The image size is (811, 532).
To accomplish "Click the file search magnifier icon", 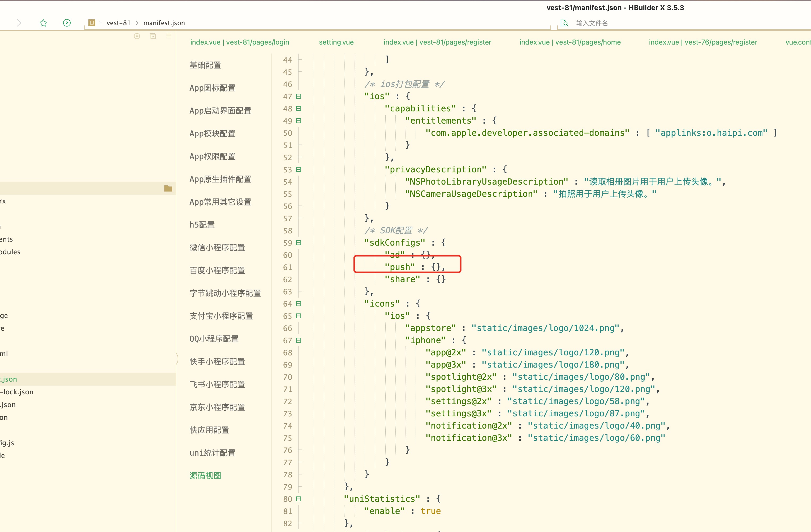I will point(564,23).
